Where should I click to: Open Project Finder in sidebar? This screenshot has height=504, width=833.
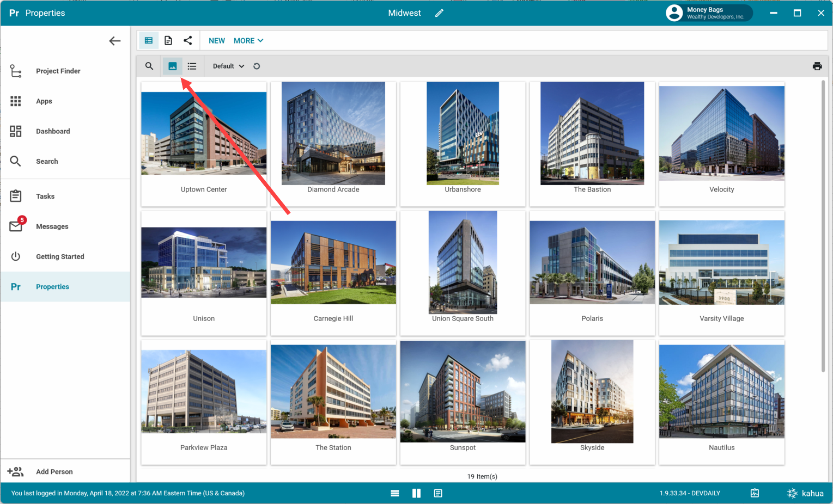click(x=58, y=71)
